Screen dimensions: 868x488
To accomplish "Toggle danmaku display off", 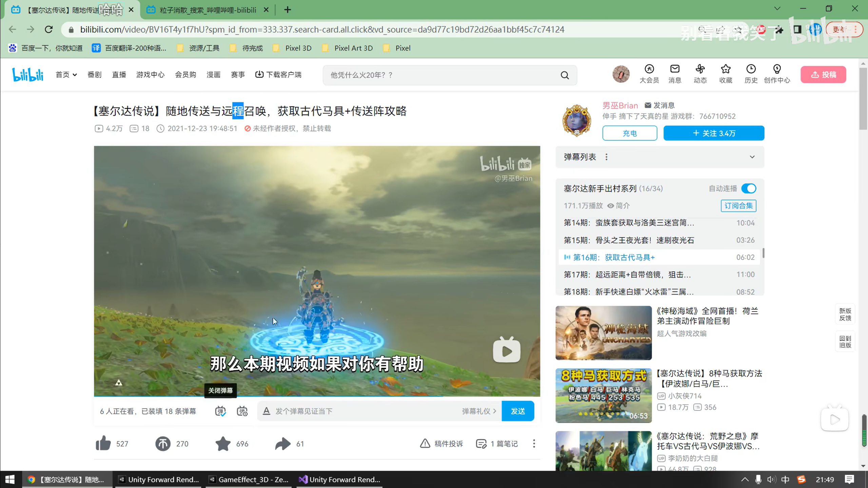I will 220,411.
